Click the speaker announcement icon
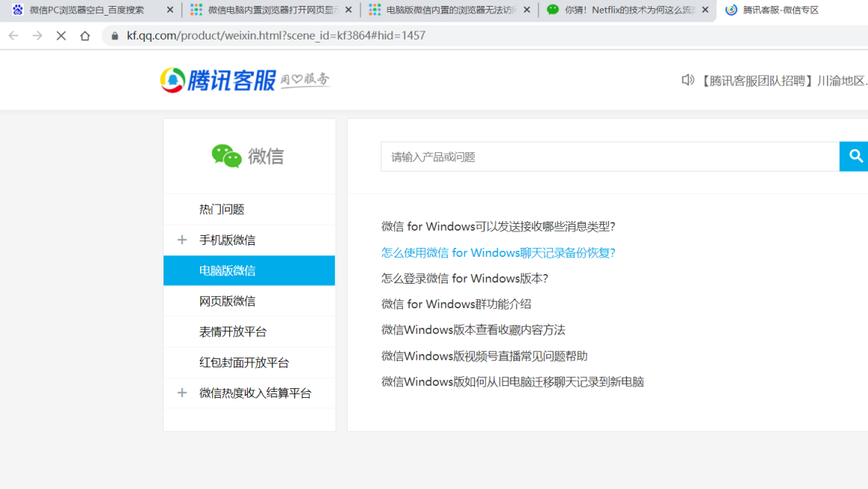Screen dimensions: 868x489 pyautogui.click(x=687, y=81)
